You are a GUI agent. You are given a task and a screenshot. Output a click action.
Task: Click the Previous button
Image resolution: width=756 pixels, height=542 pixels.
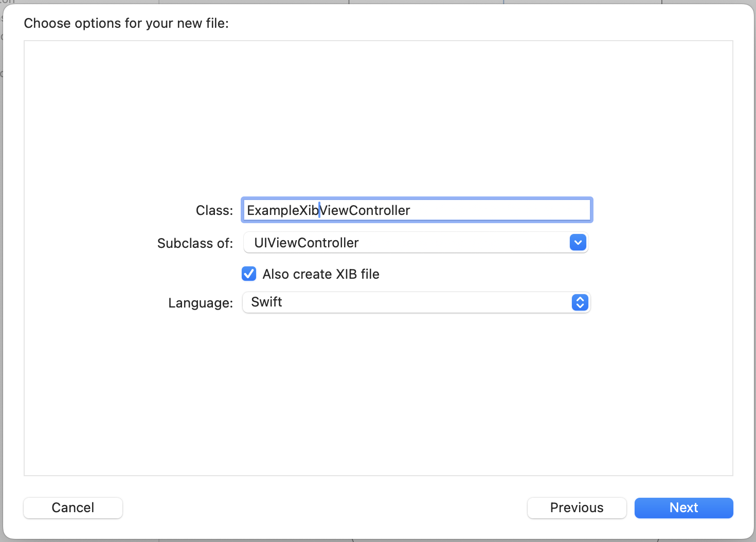[x=577, y=508]
